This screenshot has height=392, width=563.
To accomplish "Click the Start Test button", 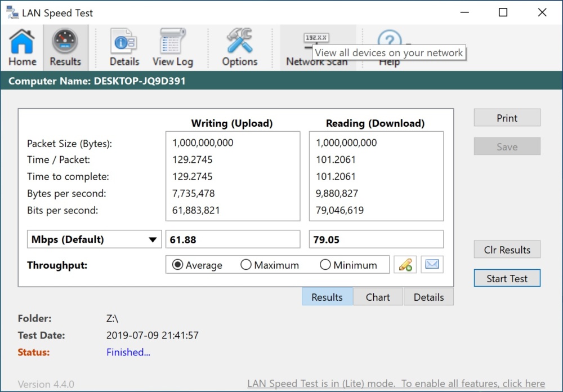I will [x=507, y=278].
